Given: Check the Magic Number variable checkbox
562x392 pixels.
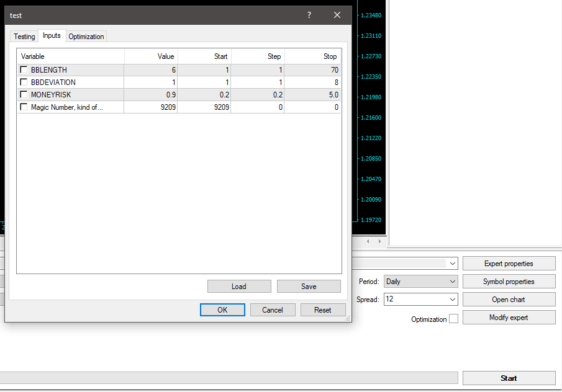Looking at the screenshot, I should [24, 107].
